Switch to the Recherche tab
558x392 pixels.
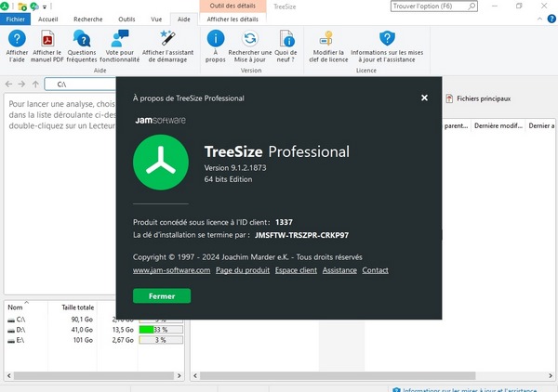point(88,20)
